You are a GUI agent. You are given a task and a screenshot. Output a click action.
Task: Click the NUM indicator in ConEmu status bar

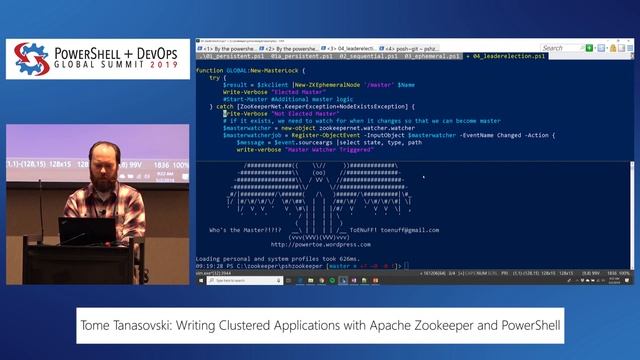482,273
